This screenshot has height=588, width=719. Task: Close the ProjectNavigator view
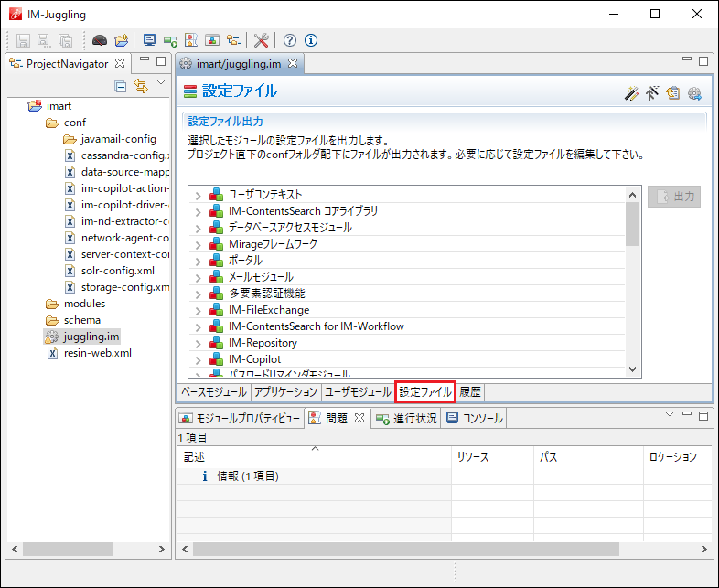[120, 63]
